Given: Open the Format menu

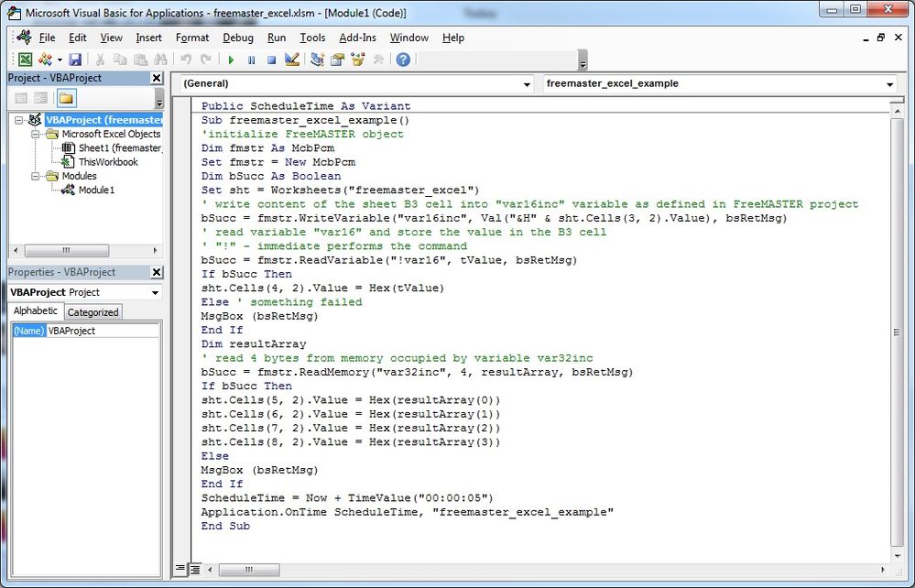Looking at the screenshot, I should point(192,38).
